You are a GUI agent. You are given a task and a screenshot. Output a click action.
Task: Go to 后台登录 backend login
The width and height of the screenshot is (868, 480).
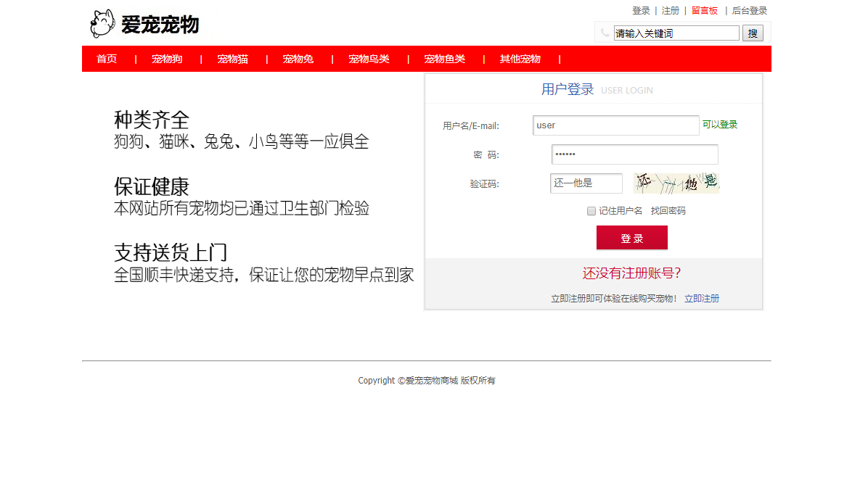[748, 10]
